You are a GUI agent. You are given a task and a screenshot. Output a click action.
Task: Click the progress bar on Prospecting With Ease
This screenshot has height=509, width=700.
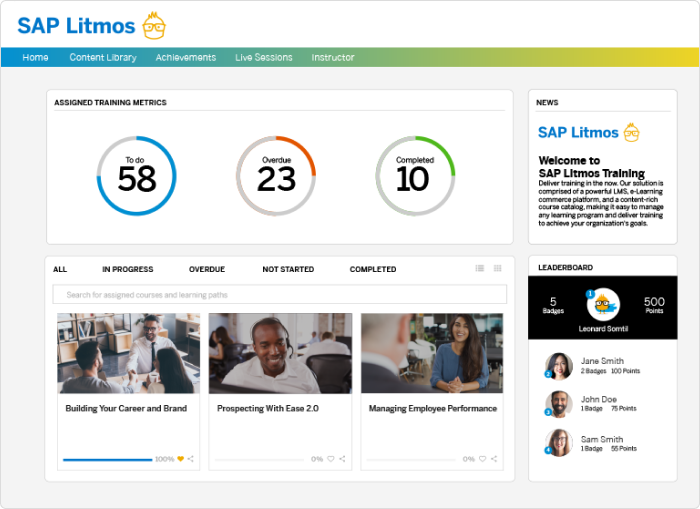(259, 459)
